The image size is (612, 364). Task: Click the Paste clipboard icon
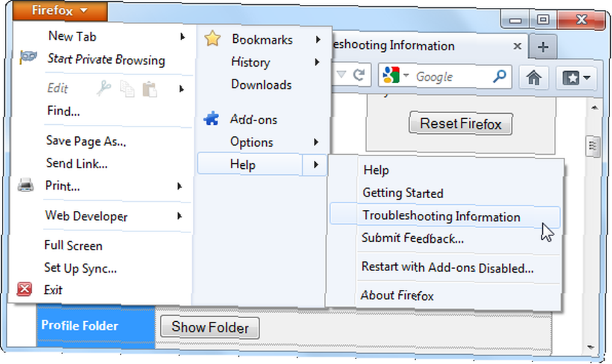tap(150, 89)
